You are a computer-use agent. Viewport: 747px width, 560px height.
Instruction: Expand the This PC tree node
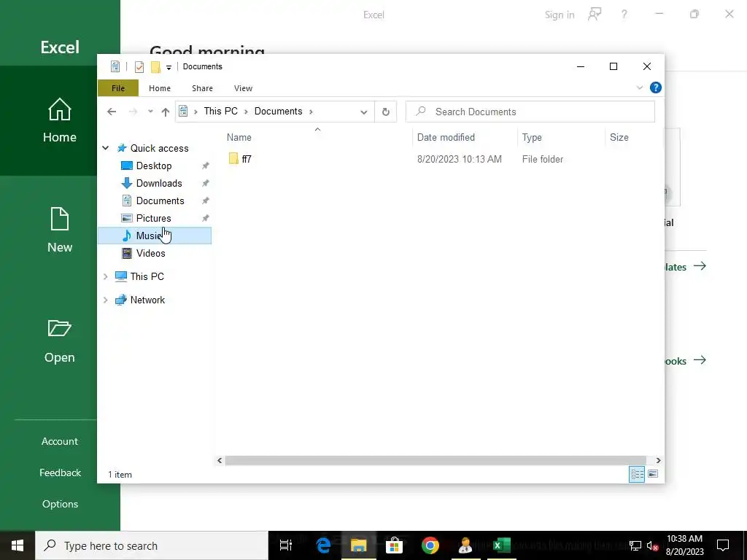pos(105,276)
